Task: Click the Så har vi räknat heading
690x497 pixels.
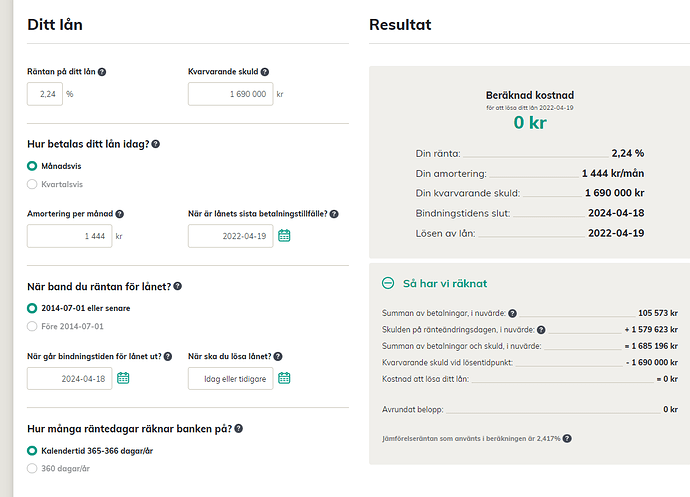Action: [445, 283]
